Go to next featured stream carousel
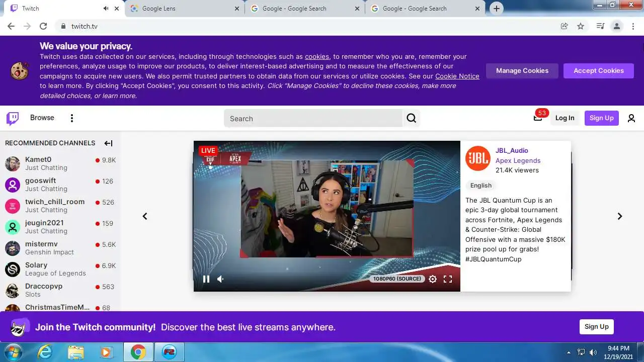644x362 pixels. pyautogui.click(x=620, y=216)
